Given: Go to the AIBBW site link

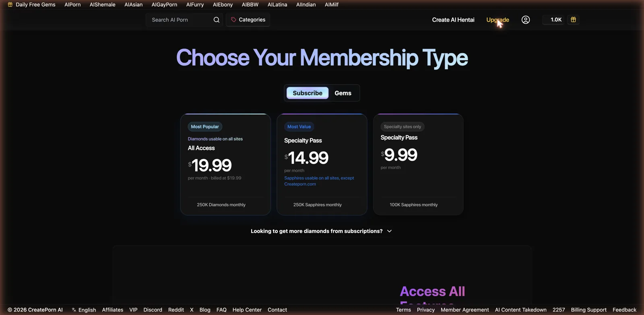Looking at the screenshot, I should (x=250, y=4).
